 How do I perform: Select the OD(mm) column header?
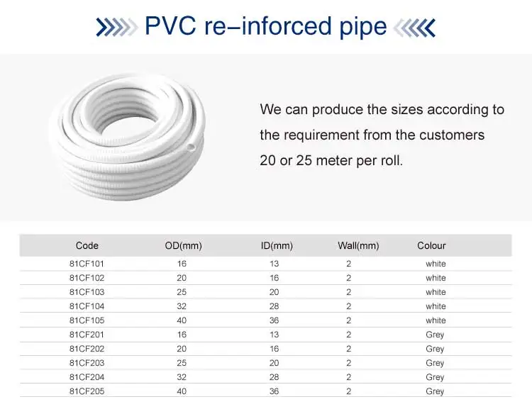tap(183, 246)
